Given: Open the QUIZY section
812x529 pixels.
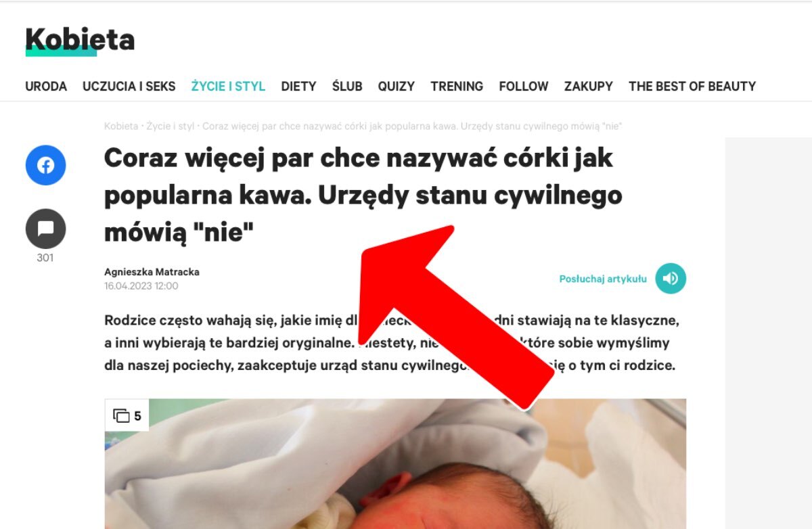Looking at the screenshot, I should pos(397,87).
